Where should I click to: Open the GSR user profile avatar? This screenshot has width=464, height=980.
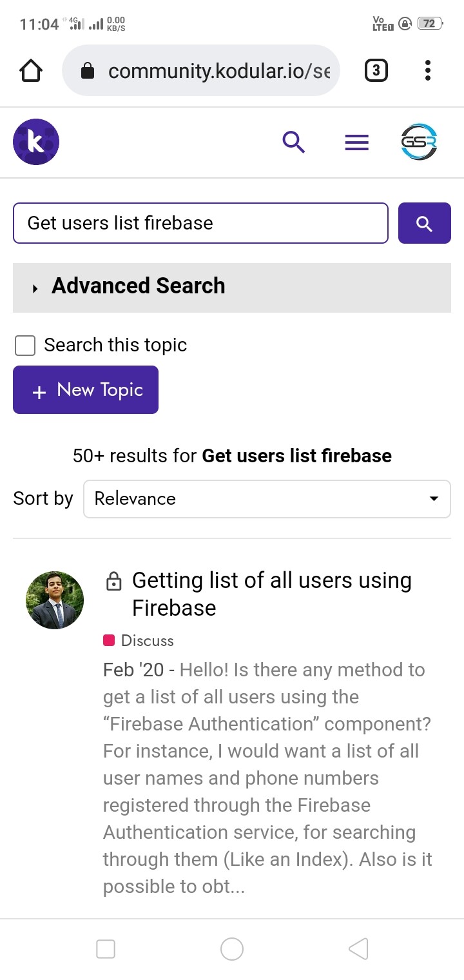point(419,142)
